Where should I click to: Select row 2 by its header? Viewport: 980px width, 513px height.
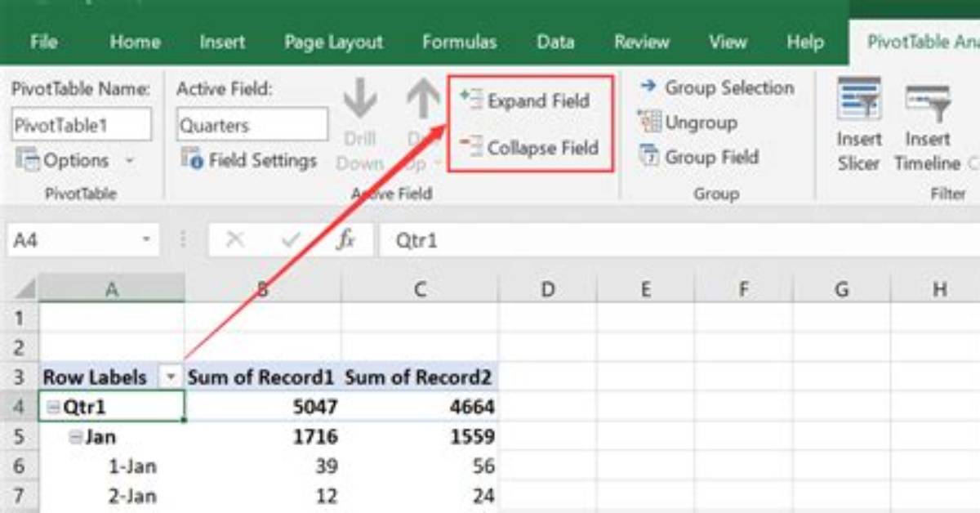19,347
